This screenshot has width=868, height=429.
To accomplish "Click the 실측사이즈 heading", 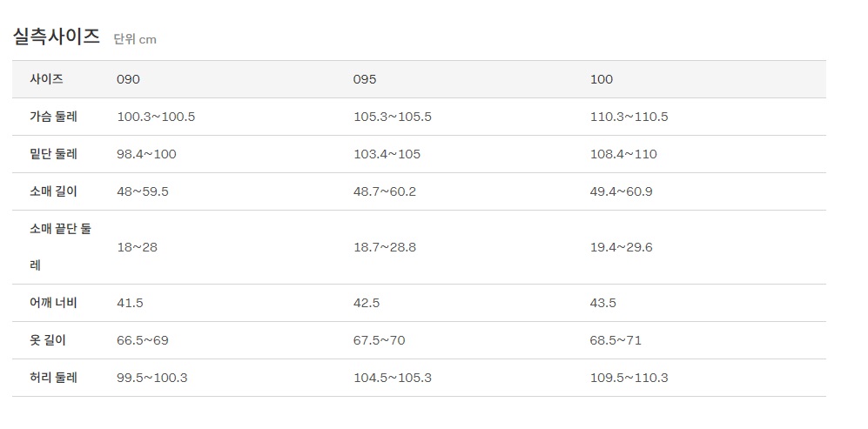I will click(56, 37).
